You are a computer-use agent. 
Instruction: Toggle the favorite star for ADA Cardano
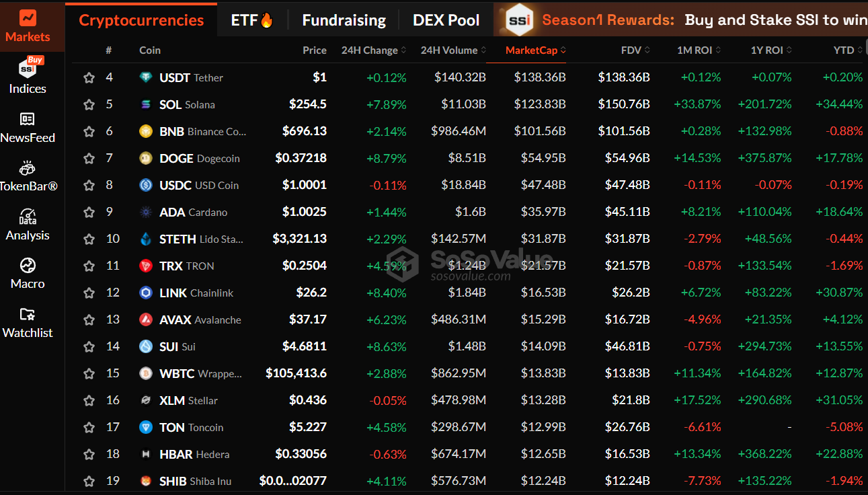click(x=89, y=212)
